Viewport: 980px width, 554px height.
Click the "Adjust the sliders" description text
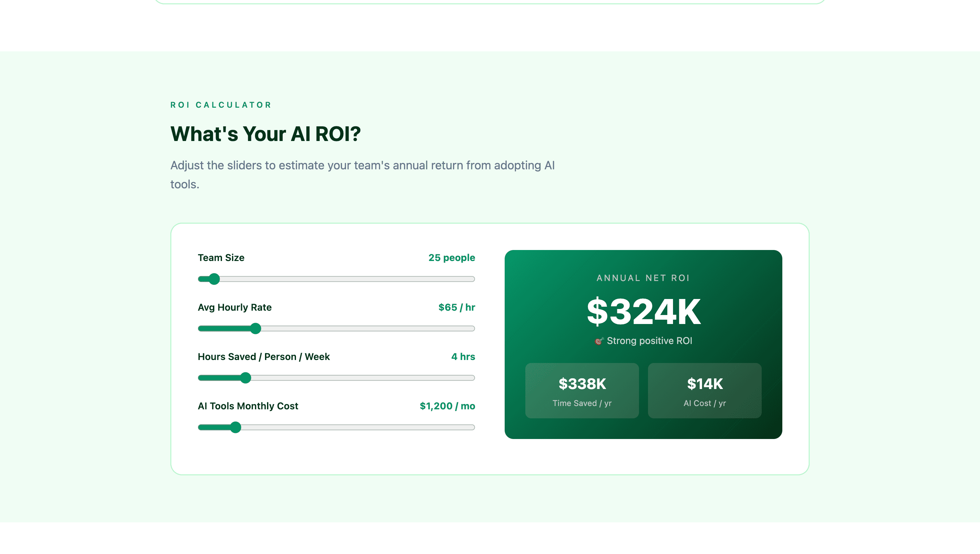click(x=362, y=166)
